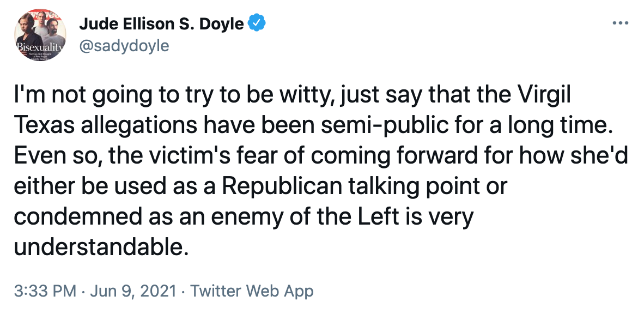Click the verified checkmark next to Doyle's name
Viewport: 644px width, 314px height.
point(256,23)
